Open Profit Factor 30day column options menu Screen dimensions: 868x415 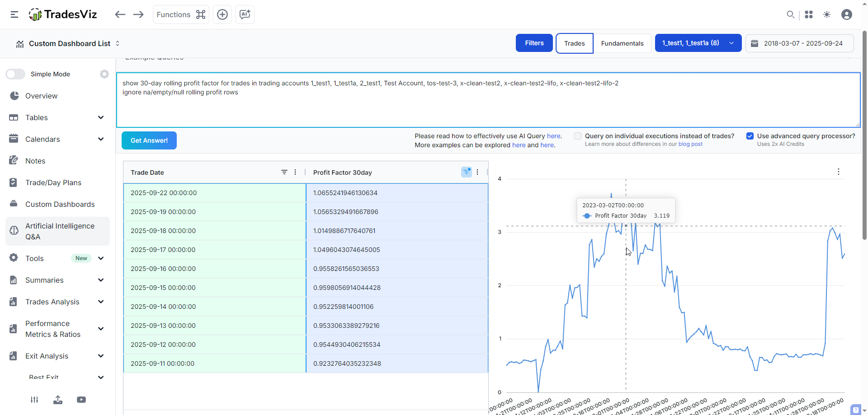pos(477,172)
